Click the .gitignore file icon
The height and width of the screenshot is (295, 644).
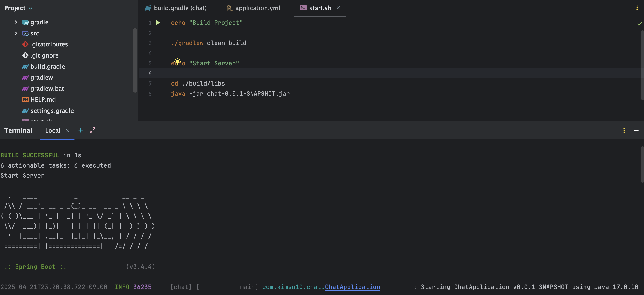click(x=25, y=55)
